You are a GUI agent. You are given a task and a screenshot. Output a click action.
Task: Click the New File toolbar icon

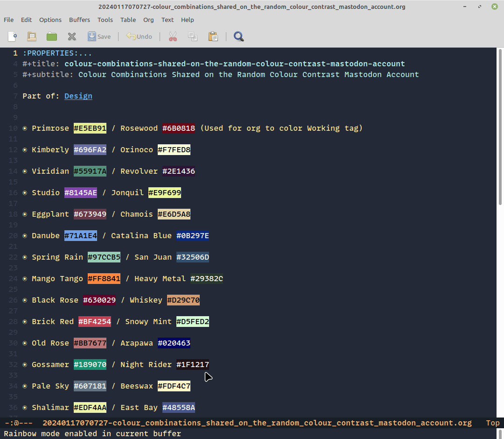pyautogui.click(x=12, y=36)
